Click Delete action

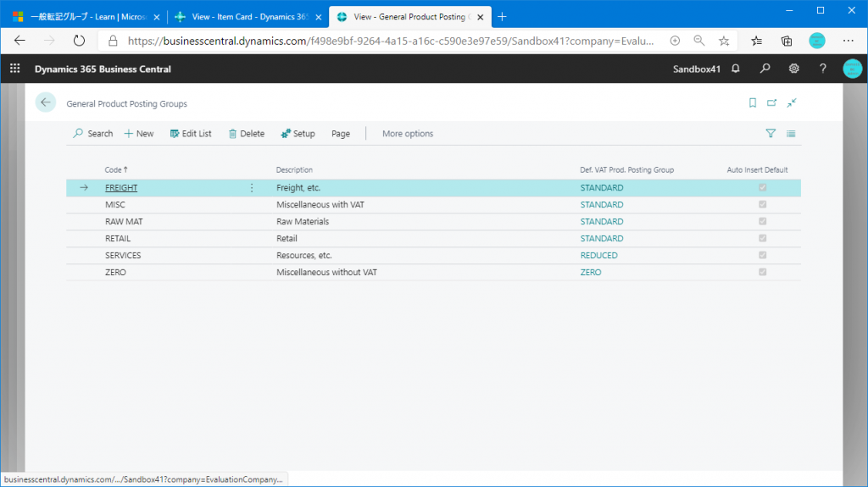point(247,133)
